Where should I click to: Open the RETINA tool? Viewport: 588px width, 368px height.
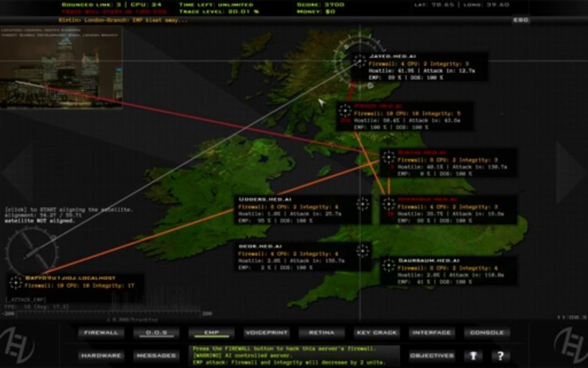click(322, 333)
